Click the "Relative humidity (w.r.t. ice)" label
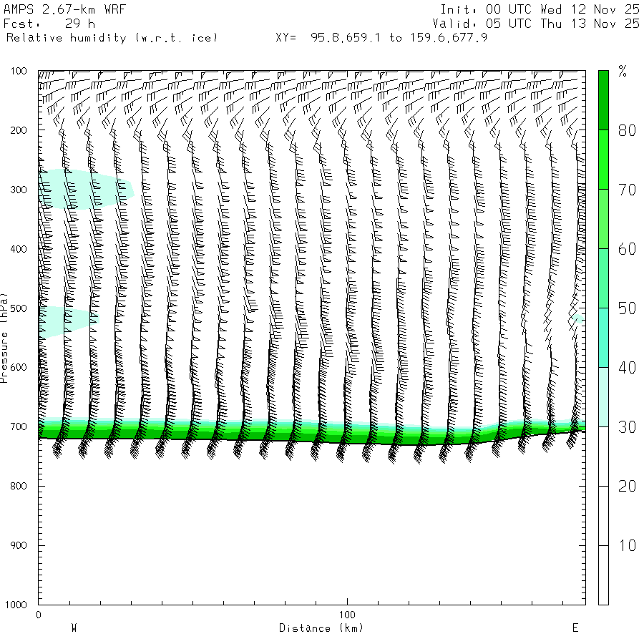 (111, 37)
